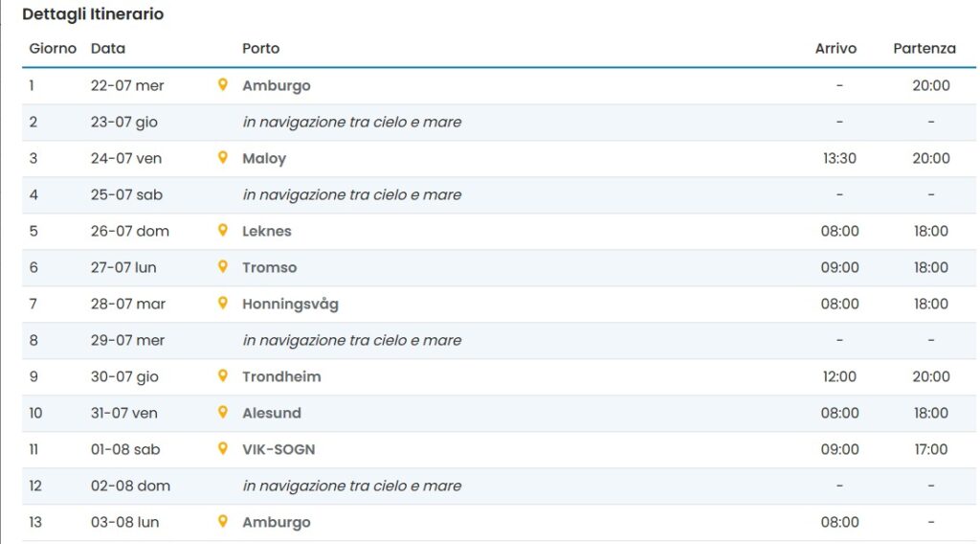Viewport: 980px width, 544px height.
Task: Click the pin icon for Honningsvåg
Action: [222, 304]
